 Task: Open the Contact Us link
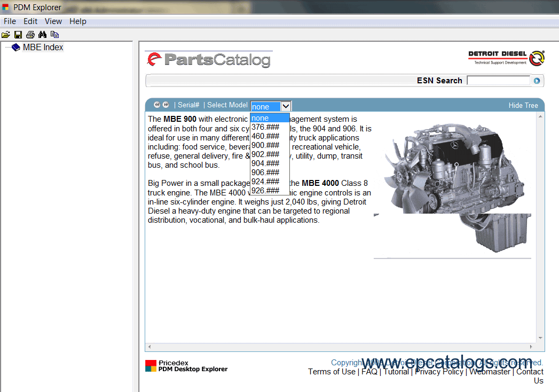coord(530,376)
